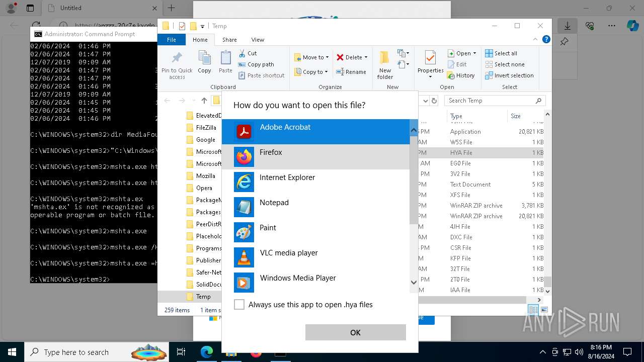The height and width of the screenshot is (362, 644).
Task: Click Select none in ribbon
Action: pos(505,64)
